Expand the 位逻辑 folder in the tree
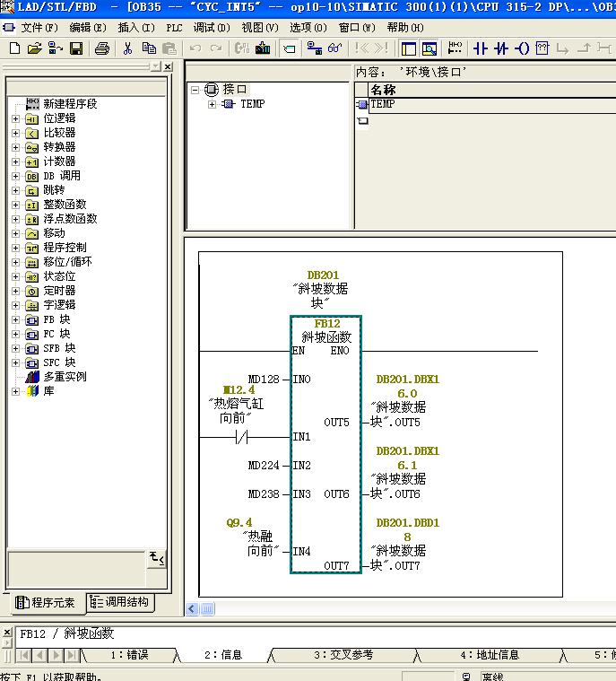This screenshot has height=681, width=616. [15, 118]
